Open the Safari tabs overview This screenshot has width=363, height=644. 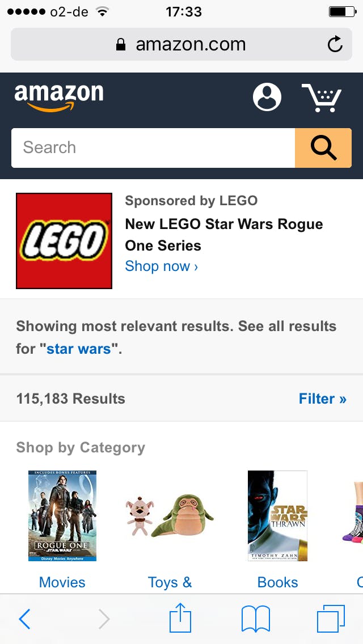click(x=331, y=618)
